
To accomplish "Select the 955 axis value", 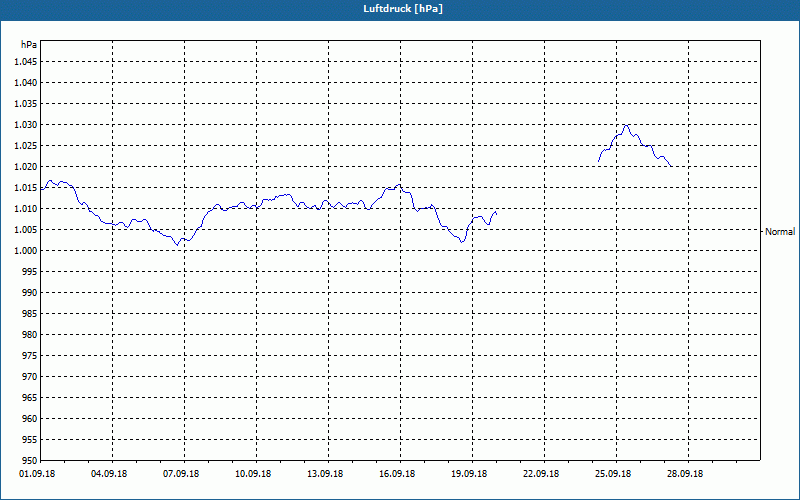I will coord(30,439).
